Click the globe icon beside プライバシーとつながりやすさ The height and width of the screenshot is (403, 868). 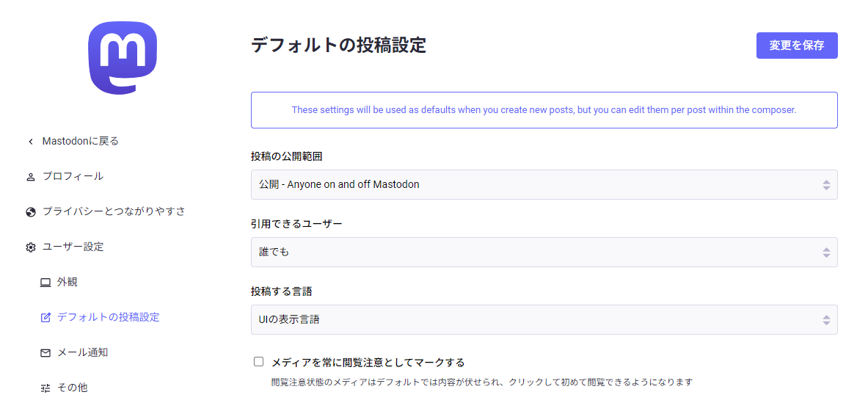(30, 212)
